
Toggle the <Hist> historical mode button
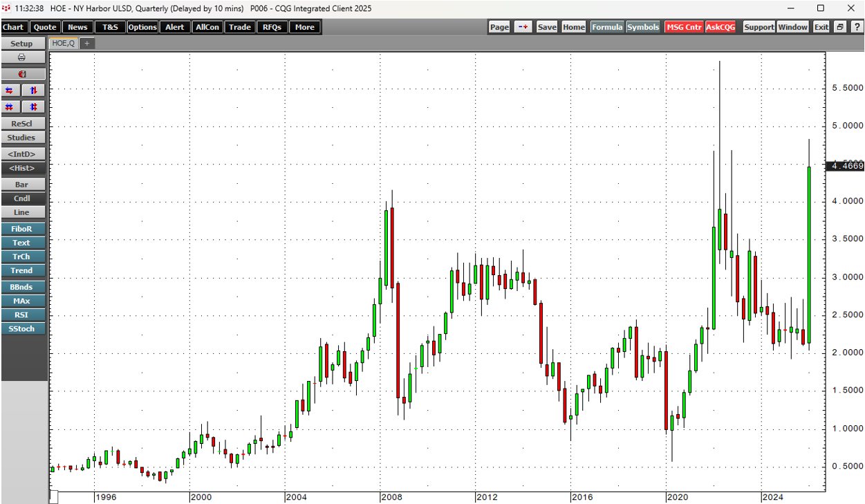[21, 168]
